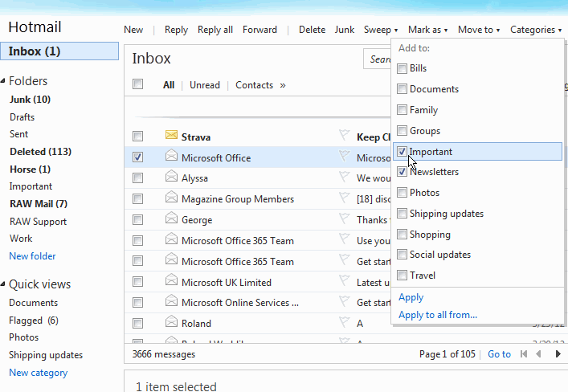The width and height of the screenshot is (568, 392).
Task: Open the Junk (10) folder
Action: coord(30,100)
